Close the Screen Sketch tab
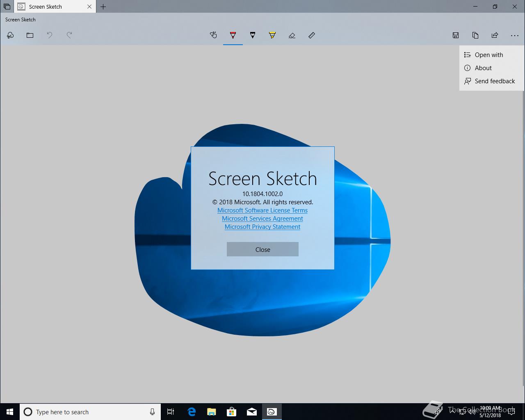Viewport: 525px width, 420px height. 89,7
